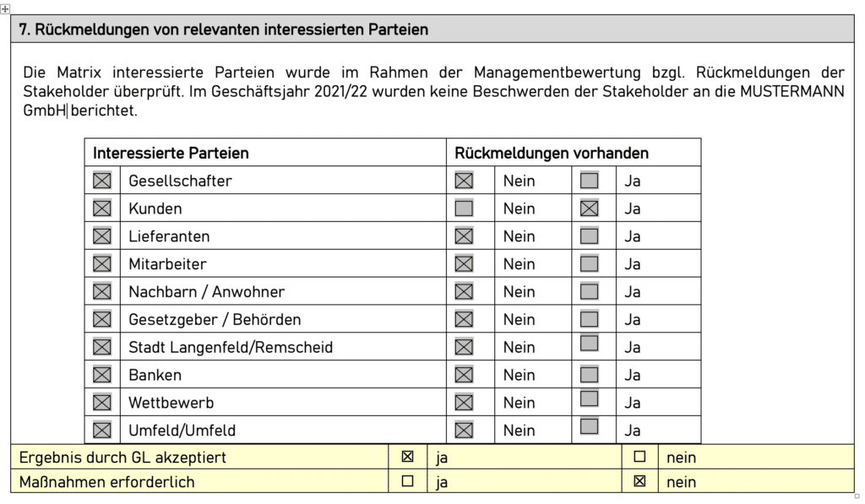Click the Interessierte Parteien column header
The height and width of the screenshot is (504, 865).
(171, 153)
